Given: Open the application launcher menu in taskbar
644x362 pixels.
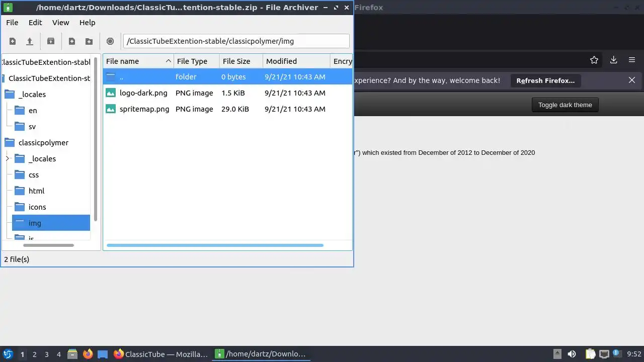Looking at the screenshot, I should point(8,354).
